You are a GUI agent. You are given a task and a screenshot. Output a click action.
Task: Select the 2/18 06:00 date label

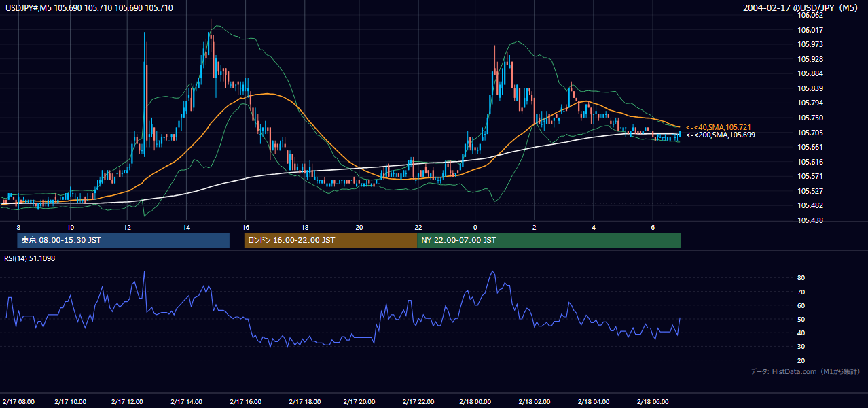pos(652,401)
